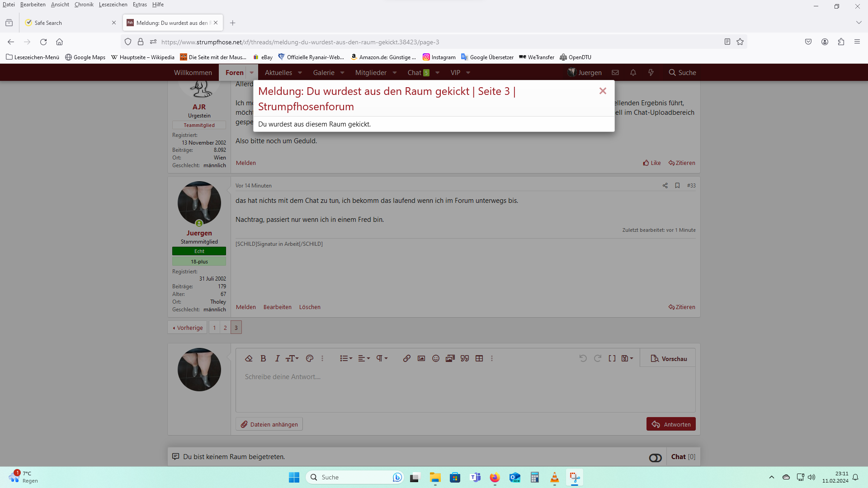Viewport: 868px width, 488px height.
Task: Open the text color palette icon
Action: 310,358
